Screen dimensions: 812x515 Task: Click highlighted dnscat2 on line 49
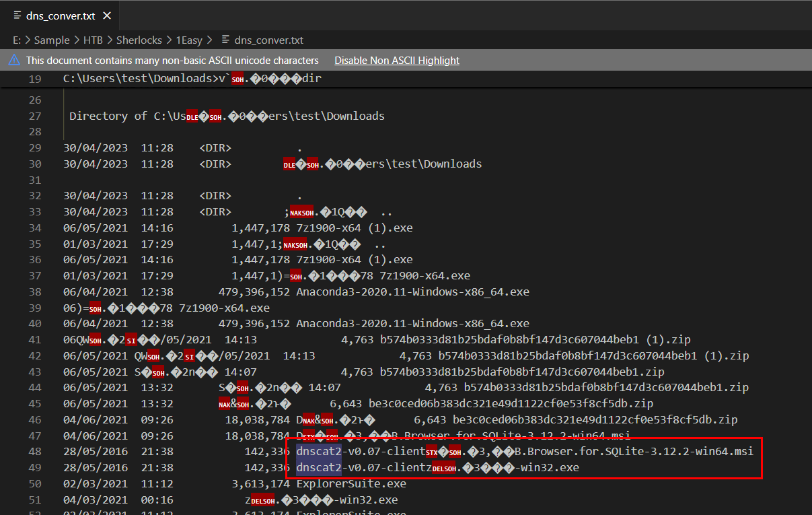click(319, 467)
